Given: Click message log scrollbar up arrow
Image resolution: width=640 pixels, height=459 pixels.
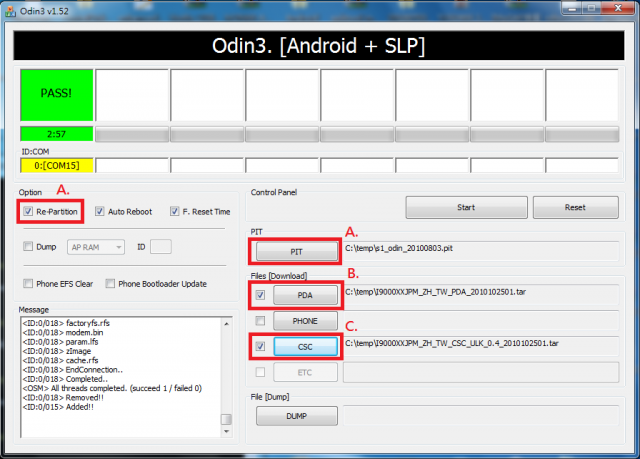Looking at the screenshot, I should [x=227, y=324].
